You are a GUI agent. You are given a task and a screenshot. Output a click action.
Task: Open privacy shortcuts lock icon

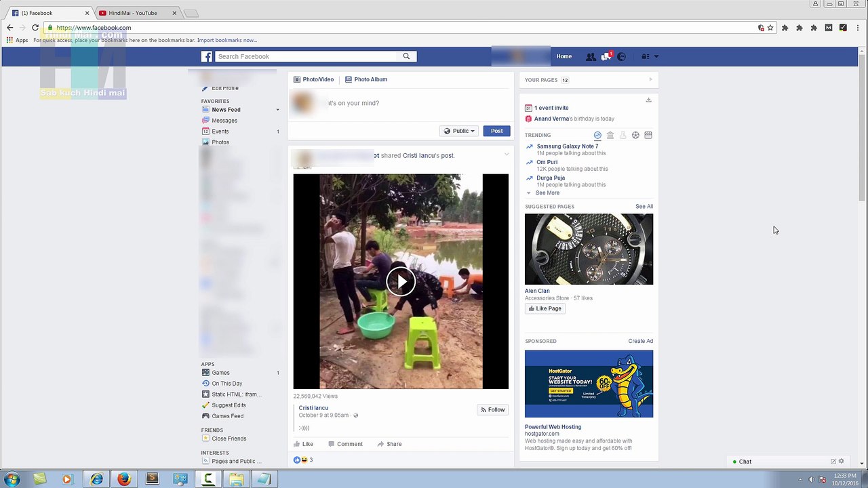click(645, 57)
